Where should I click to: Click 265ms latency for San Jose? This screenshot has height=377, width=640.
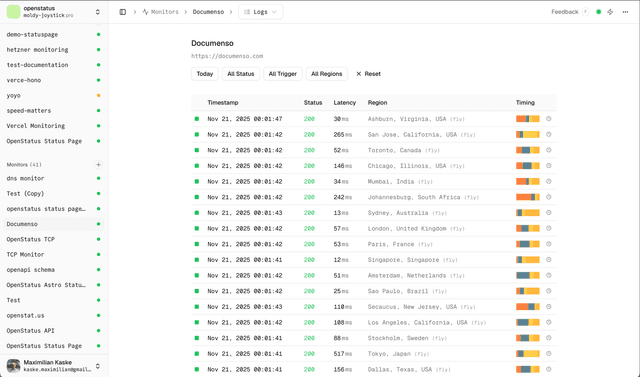[x=341, y=135]
